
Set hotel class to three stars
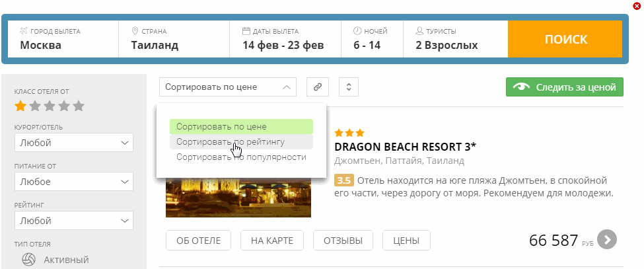coord(50,106)
